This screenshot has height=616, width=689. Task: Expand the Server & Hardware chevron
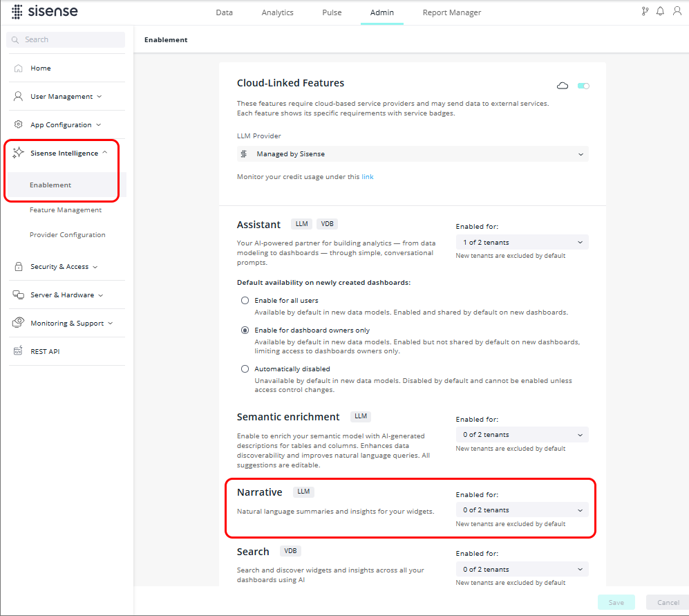click(x=101, y=295)
